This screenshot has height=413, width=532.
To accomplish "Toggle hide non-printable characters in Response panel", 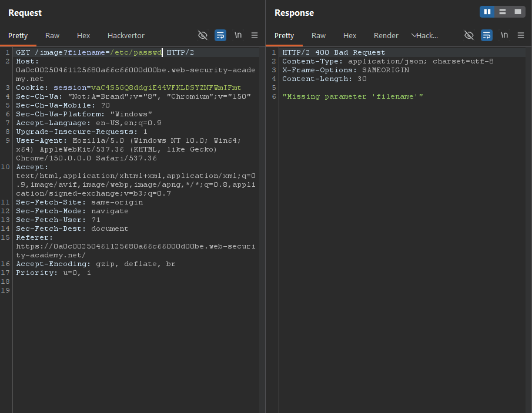I will 469,35.
